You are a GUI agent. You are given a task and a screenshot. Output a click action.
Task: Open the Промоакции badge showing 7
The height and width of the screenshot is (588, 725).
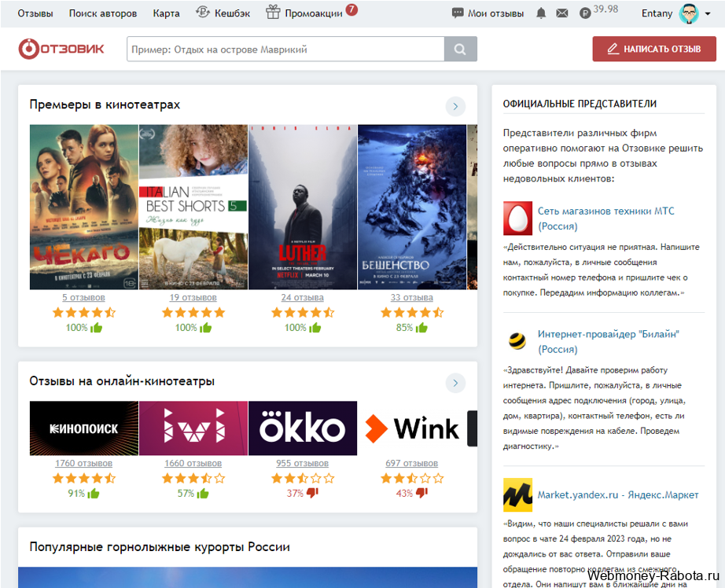click(351, 9)
